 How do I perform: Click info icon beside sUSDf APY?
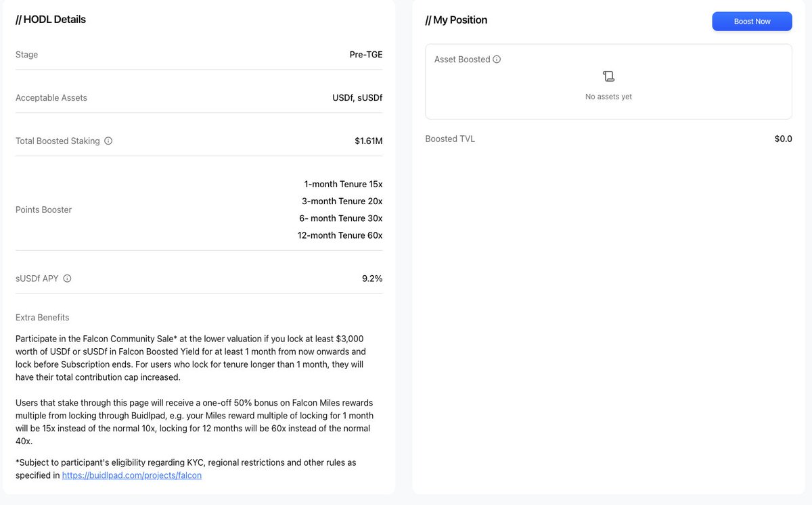tap(67, 279)
